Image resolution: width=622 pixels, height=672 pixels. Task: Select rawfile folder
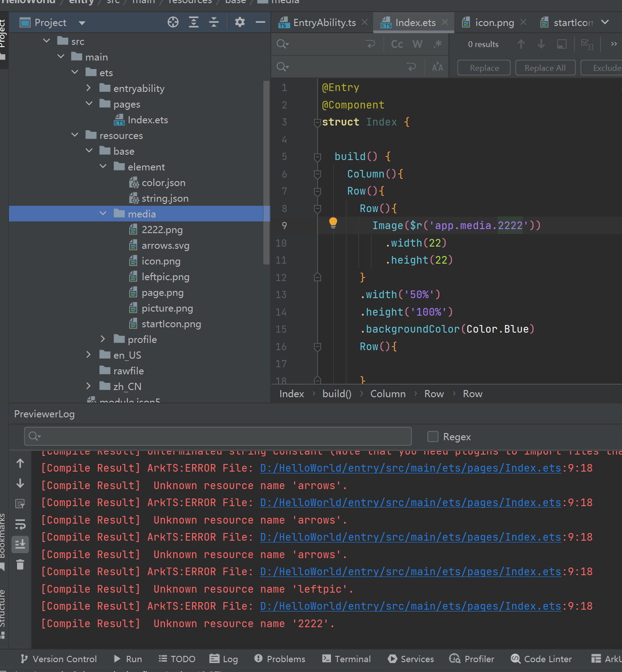tap(122, 371)
